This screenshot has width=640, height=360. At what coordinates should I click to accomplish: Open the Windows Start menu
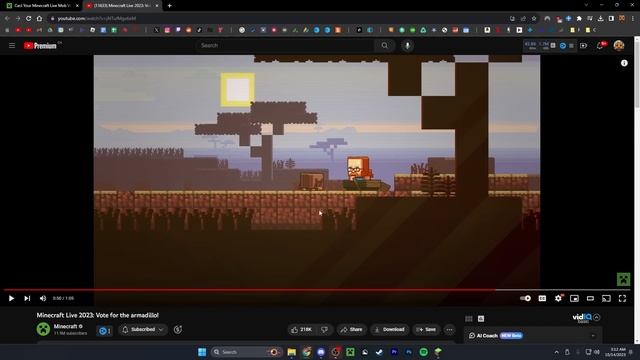click(x=202, y=352)
